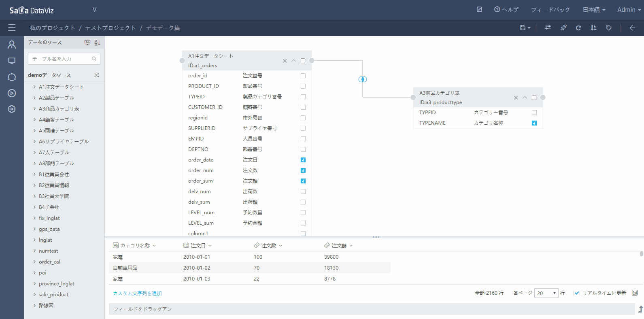
Task: Expand the A2製品テーブル tree node
Action: pos(34,98)
